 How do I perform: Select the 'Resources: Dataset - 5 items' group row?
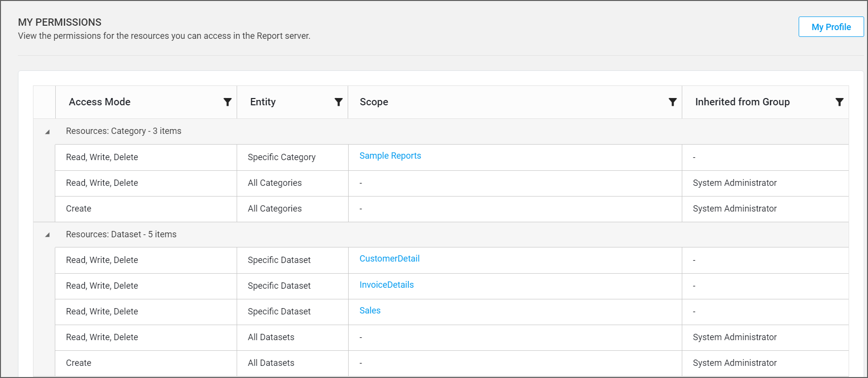click(x=441, y=234)
